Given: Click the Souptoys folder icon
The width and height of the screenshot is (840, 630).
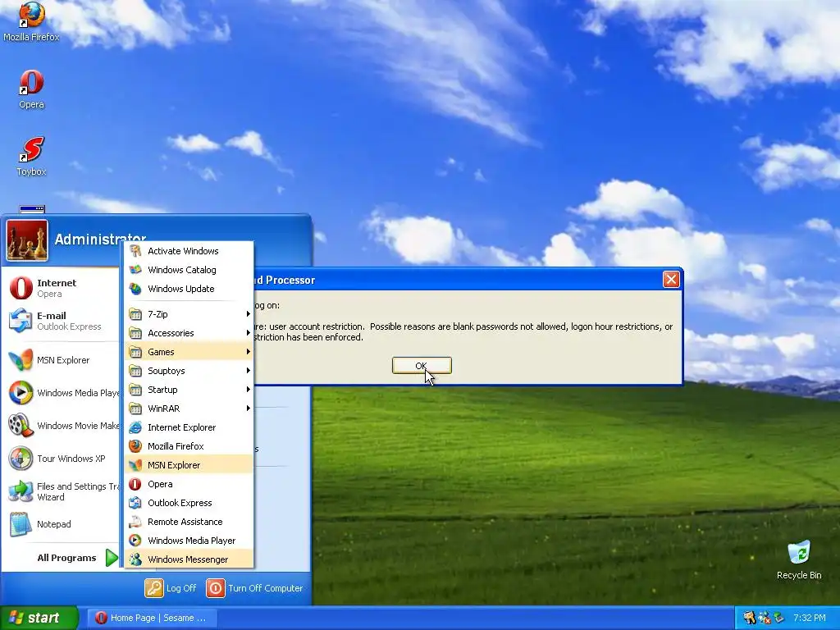Looking at the screenshot, I should pyautogui.click(x=135, y=371).
